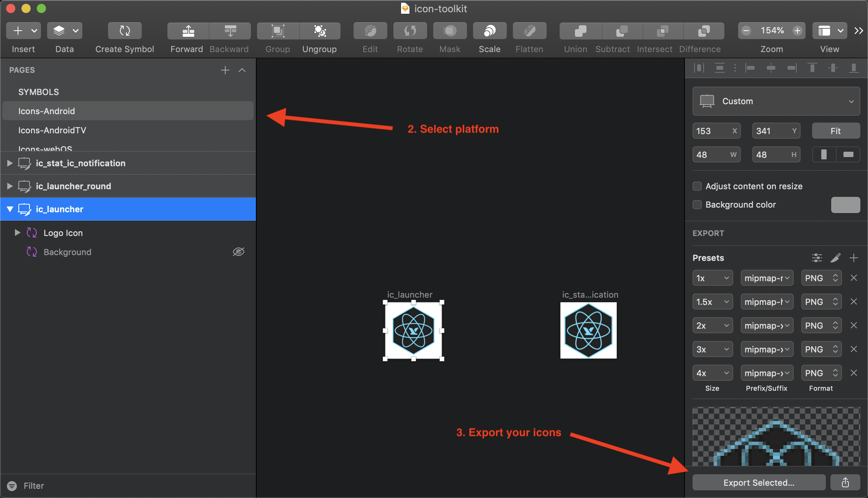Toggle Adjust content on resize
The height and width of the screenshot is (498, 868).
(697, 186)
